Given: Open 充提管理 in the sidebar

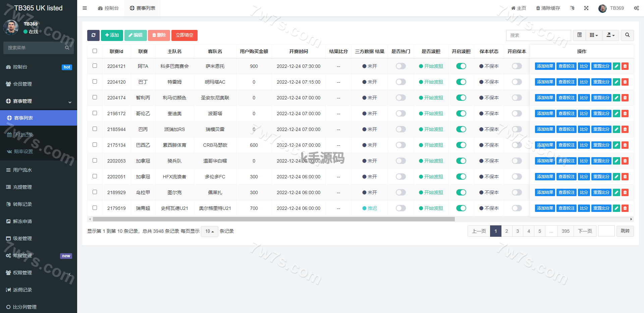Looking at the screenshot, I should (39, 187).
